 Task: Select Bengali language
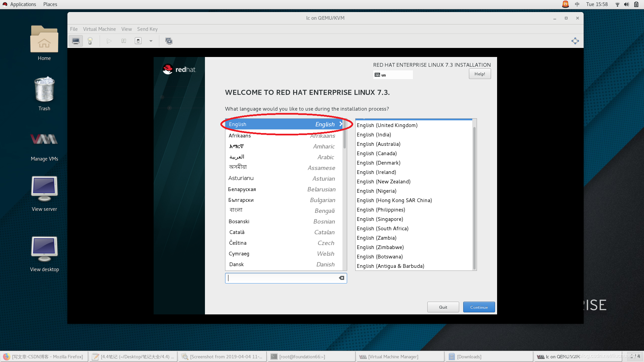tap(284, 211)
